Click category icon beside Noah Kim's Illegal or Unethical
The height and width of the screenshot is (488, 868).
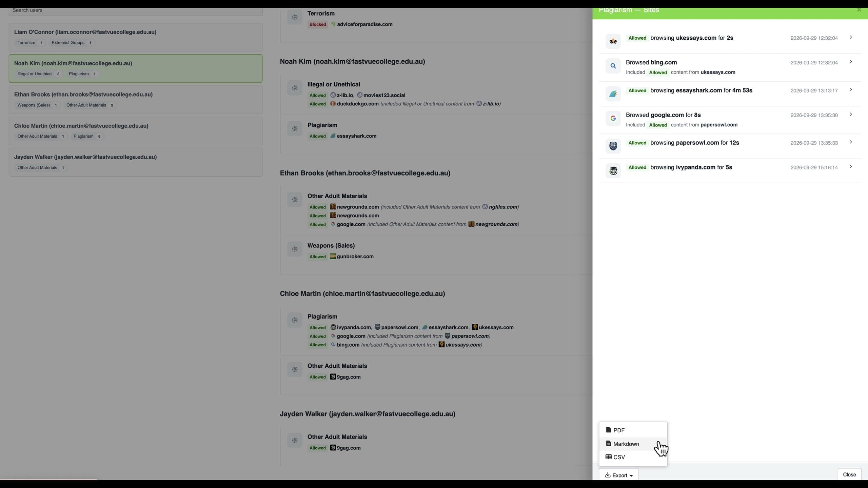(295, 88)
